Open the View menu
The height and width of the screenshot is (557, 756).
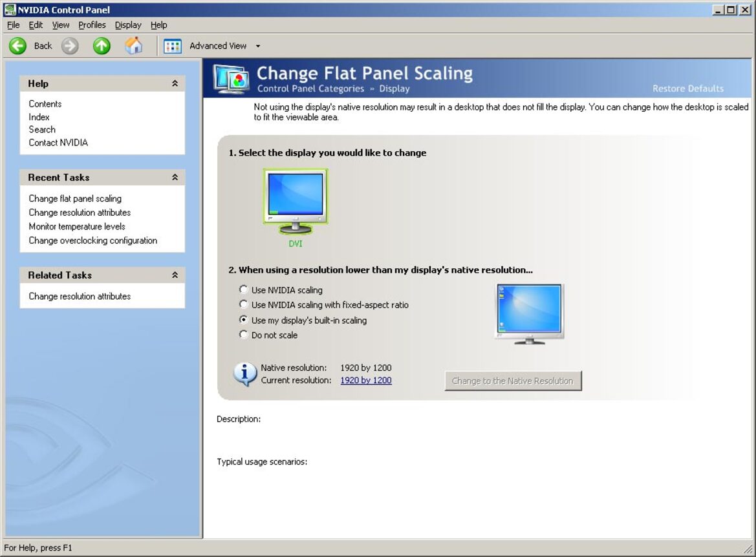[x=61, y=25]
